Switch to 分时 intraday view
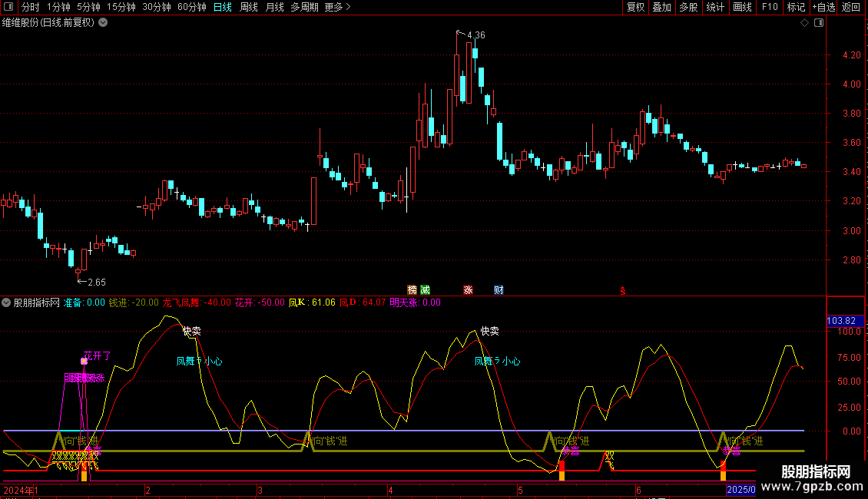 31,7
